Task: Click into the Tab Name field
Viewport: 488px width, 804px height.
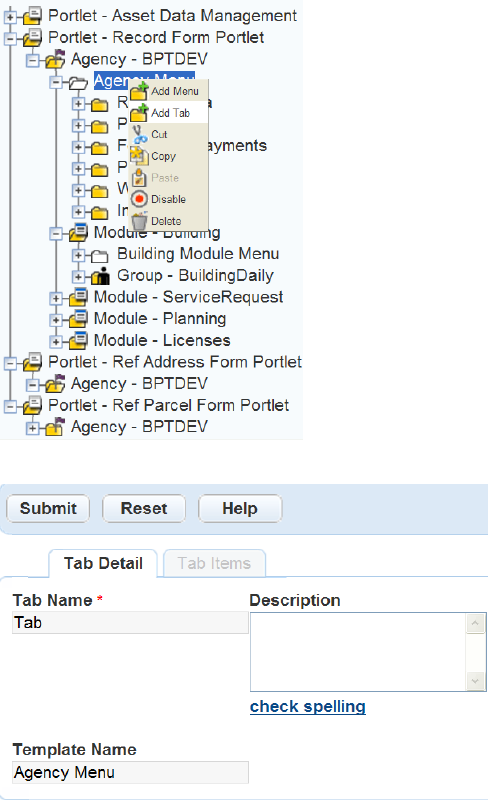Action: tap(130, 622)
